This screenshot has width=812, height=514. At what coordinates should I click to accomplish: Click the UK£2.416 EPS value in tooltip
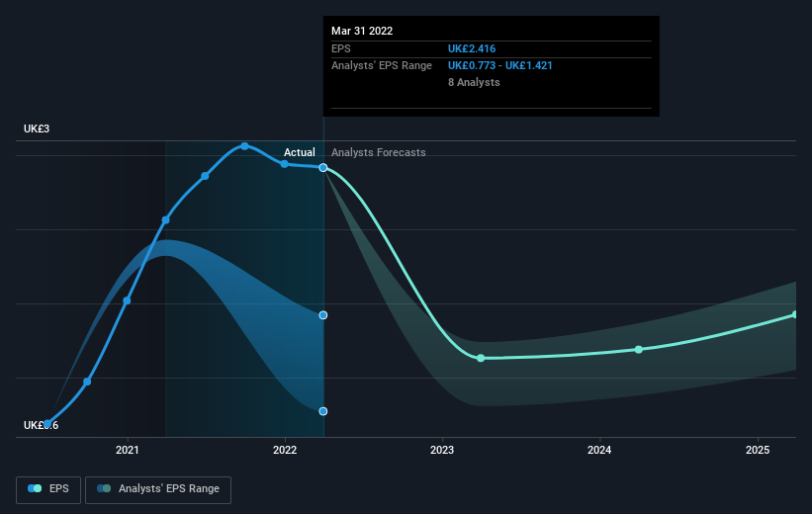coord(472,48)
